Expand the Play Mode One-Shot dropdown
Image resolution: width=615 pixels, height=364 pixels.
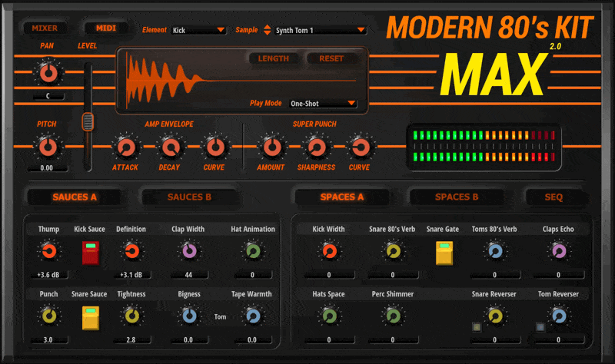(x=323, y=103)
